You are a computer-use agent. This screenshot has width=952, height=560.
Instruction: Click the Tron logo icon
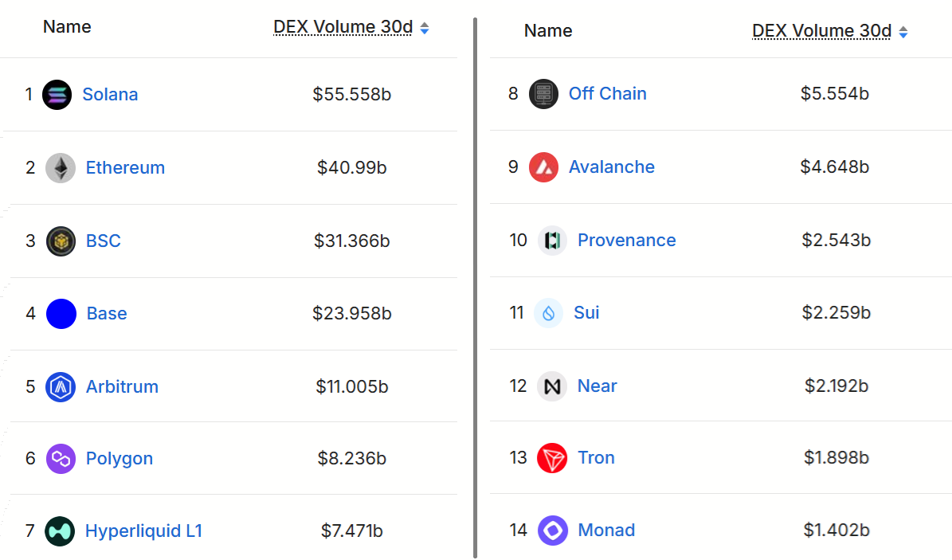pyautogui.click(x=552, y=458)
